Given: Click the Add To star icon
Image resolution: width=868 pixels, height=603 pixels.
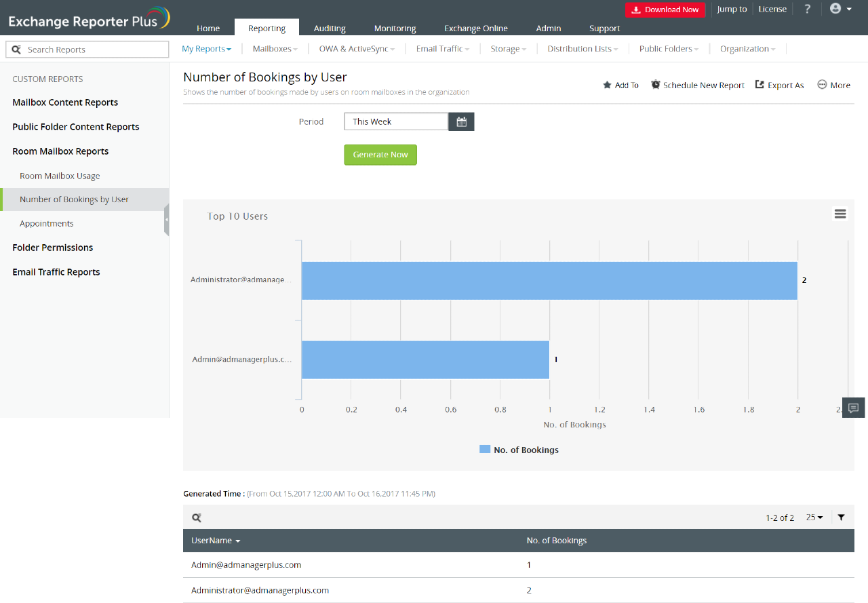Looking at the screenshot, I should click(x=607, y=85).
